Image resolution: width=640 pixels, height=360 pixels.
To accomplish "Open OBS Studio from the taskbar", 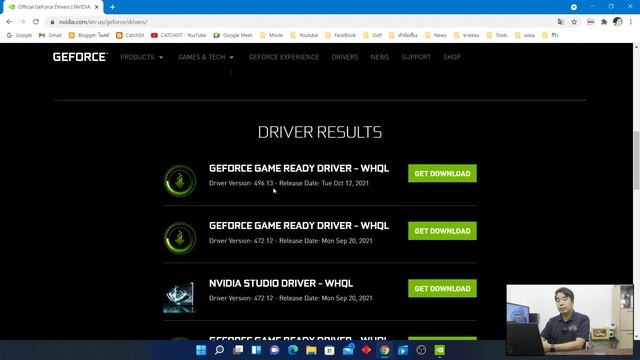I will point(421,350).
